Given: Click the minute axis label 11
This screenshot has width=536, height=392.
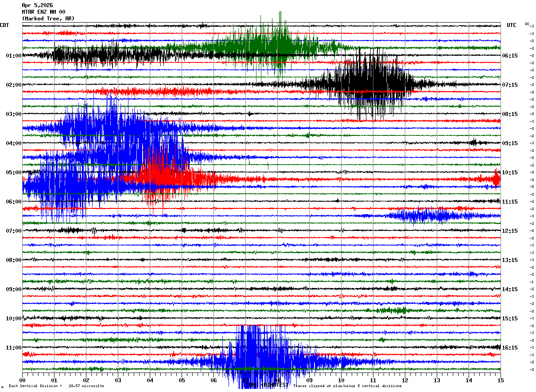Looking at the screenshot, I should (373, 380).
